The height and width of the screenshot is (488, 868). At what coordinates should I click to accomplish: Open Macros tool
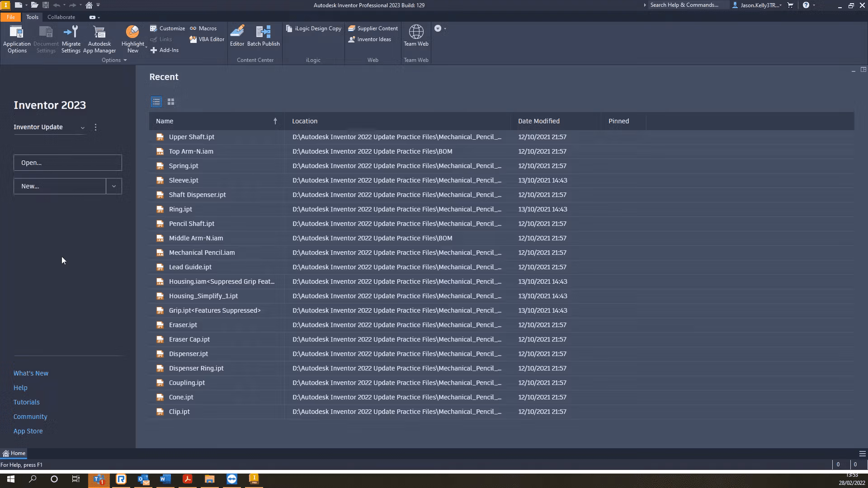[203, 28]
